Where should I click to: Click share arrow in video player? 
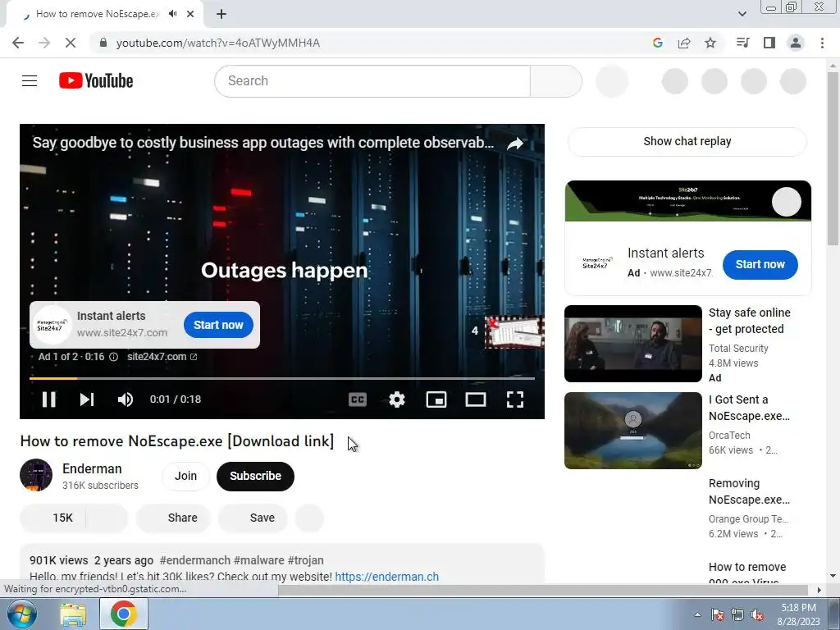click(515, 144)
